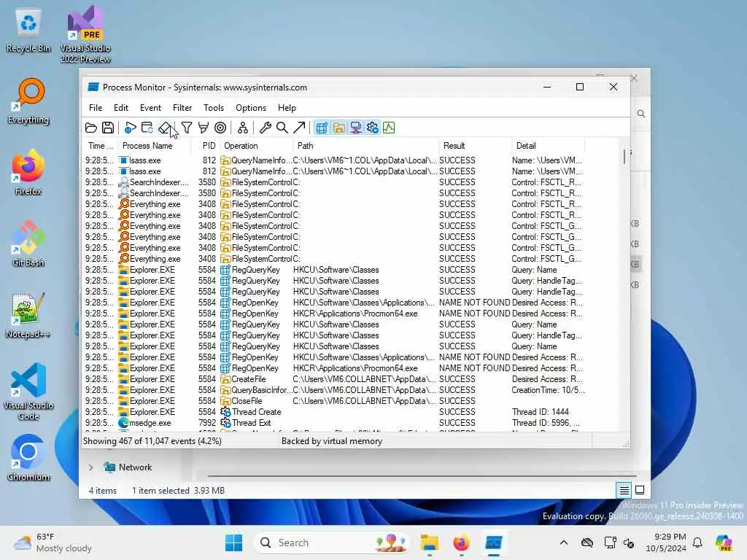The height and width of the screenshot is (560, 747).
Task: Click the taskbar Search box
Action: (332, 542)
